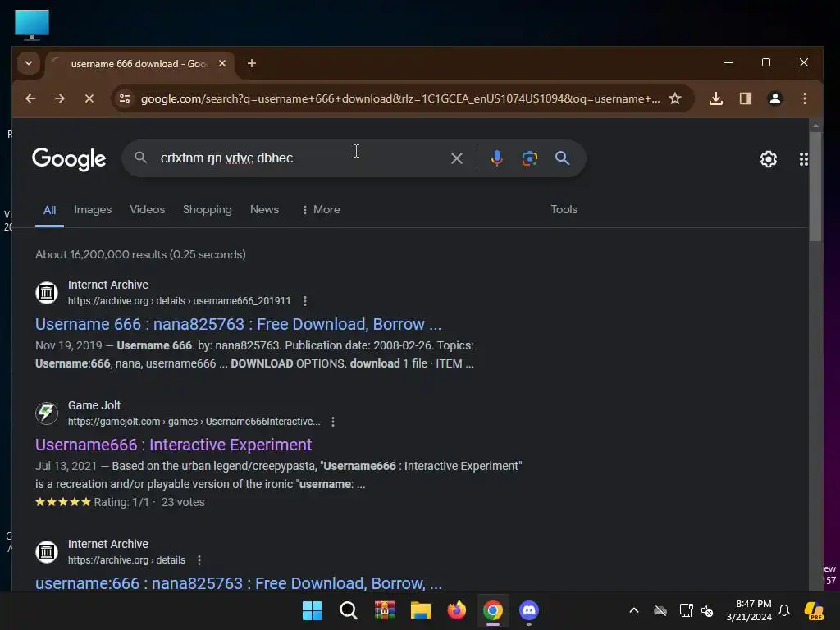Open 'username:666 : nana825763' result link
Image resolution: width=840 pixels, height=630 pixels.
(x=239, y=583)
